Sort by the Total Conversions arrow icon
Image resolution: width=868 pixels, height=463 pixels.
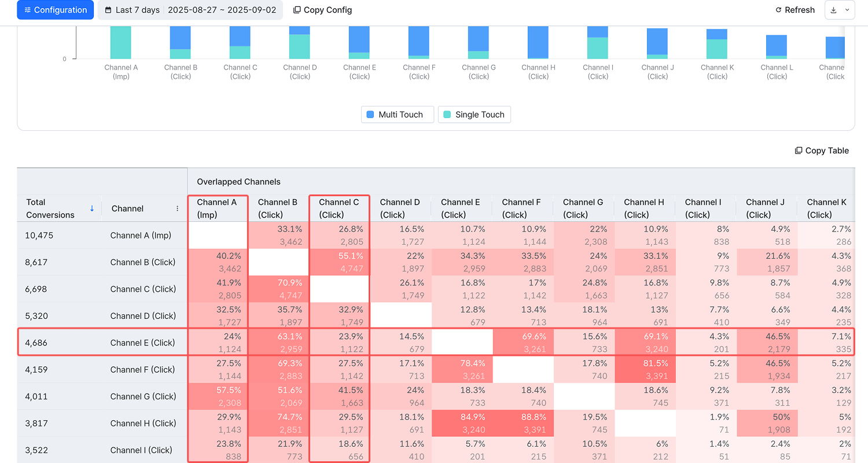tap(91, 208)
